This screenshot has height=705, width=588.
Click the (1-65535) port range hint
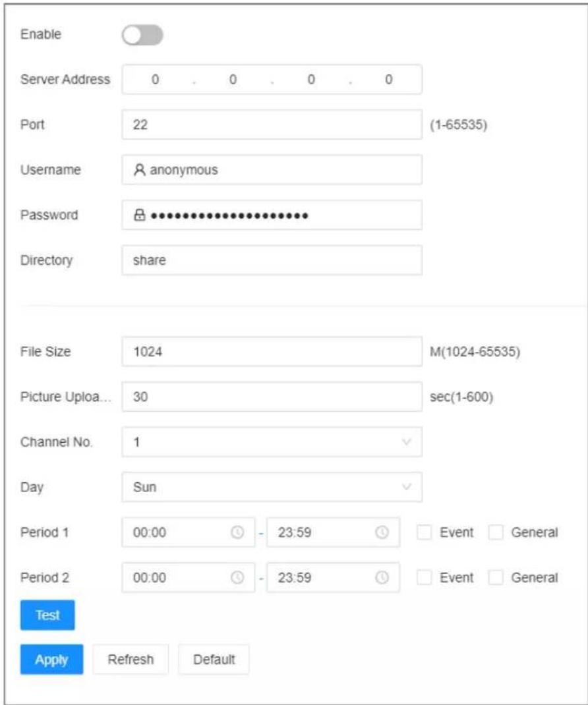[x=458, y=125]
